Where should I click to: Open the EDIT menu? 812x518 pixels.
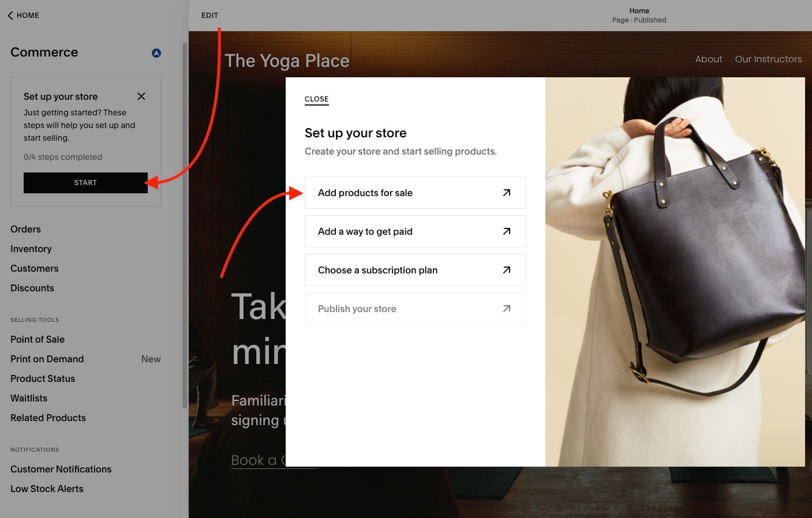click(209, 15)
